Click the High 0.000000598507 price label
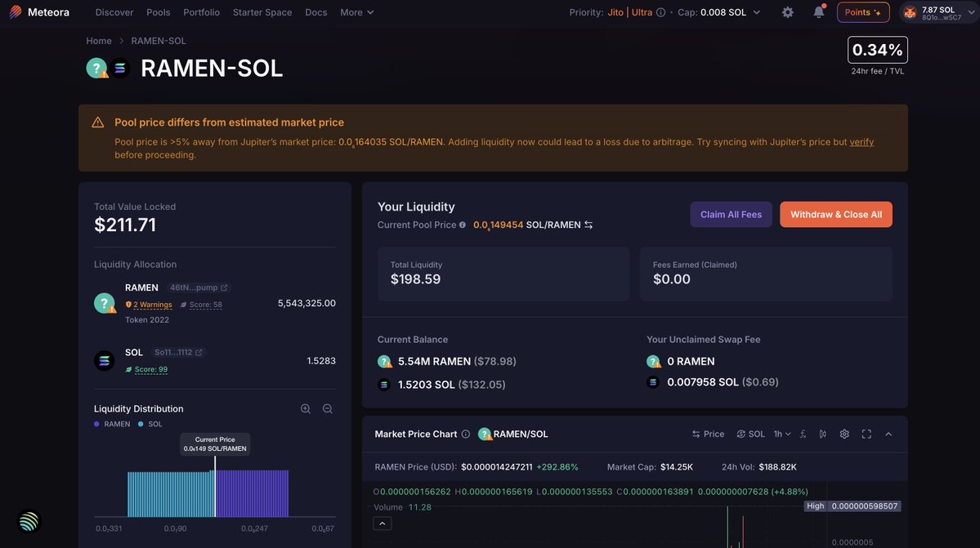This screenshot has width=980, height=548. pyautogui.click(x=852, y=506)
